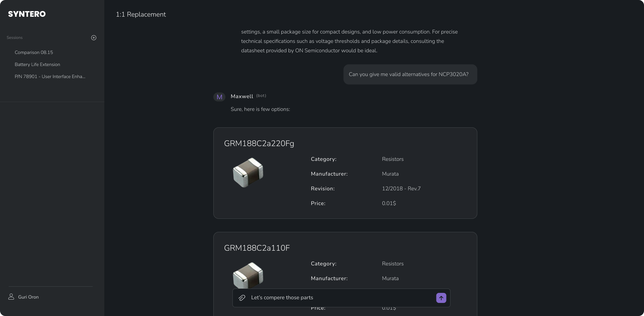The image size is (644, 316).
Task: Click the GRM188C2a110F component image
Action: (248, 275)
